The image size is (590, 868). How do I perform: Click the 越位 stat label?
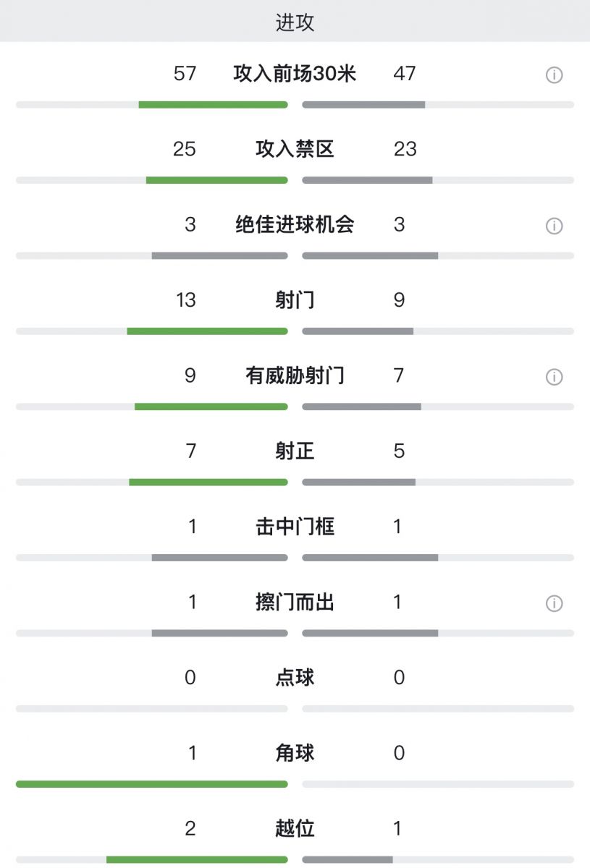point(295,828)
